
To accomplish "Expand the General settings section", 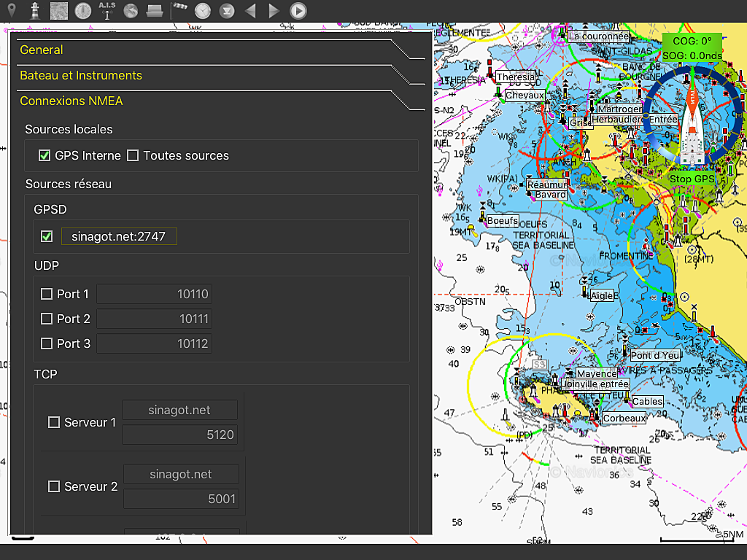I will [220, 50].
